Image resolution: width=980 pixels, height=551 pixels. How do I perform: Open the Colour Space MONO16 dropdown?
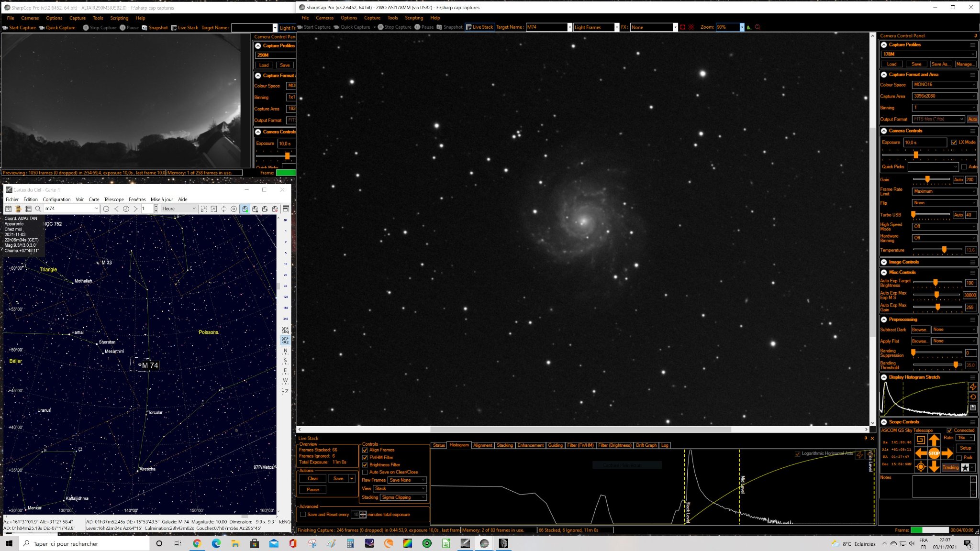pos(944,85)
